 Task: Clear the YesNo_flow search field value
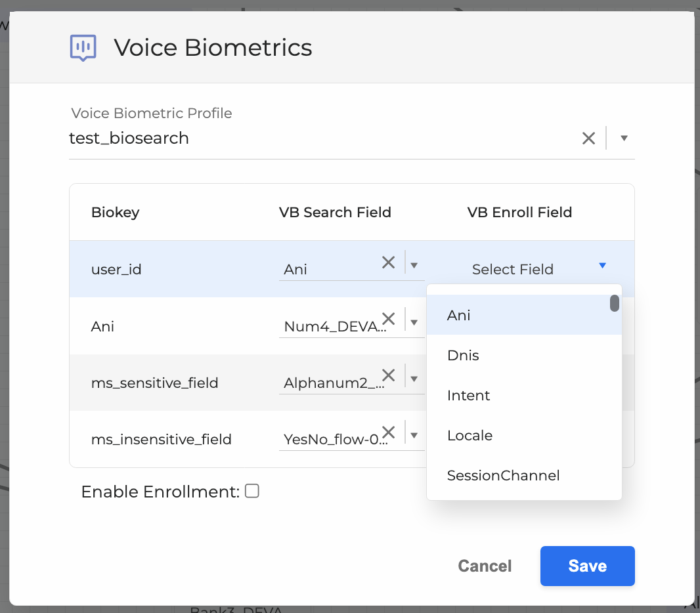pyautogui.click(x=389, y=433)
